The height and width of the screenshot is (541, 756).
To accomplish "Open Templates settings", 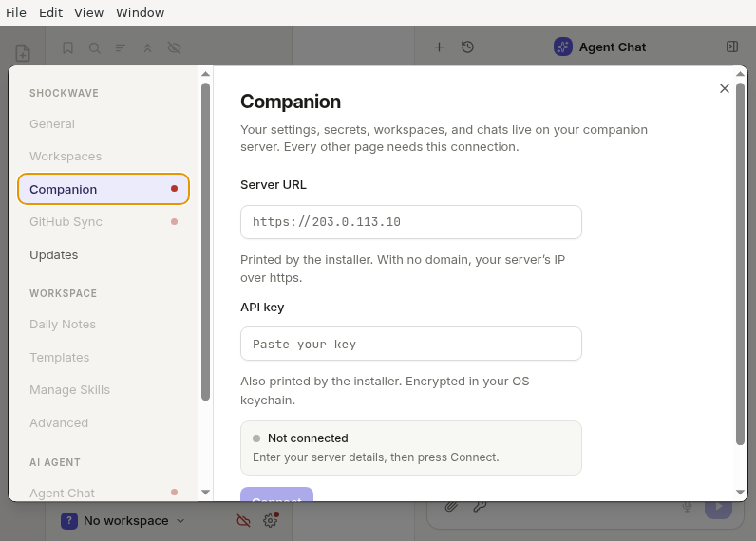I will [104, 357].
